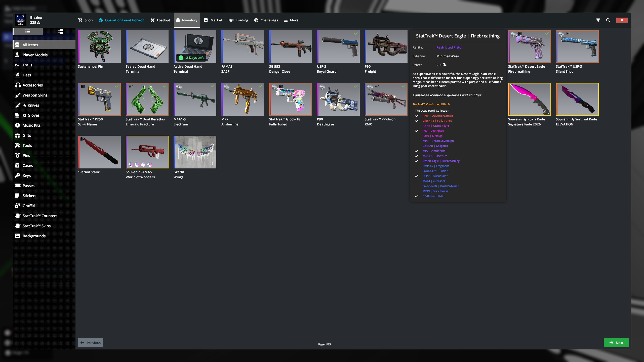This screenshot has width=644, height=362.
Task: Open StatTrak Counters category
Action: tap(40, 216)
